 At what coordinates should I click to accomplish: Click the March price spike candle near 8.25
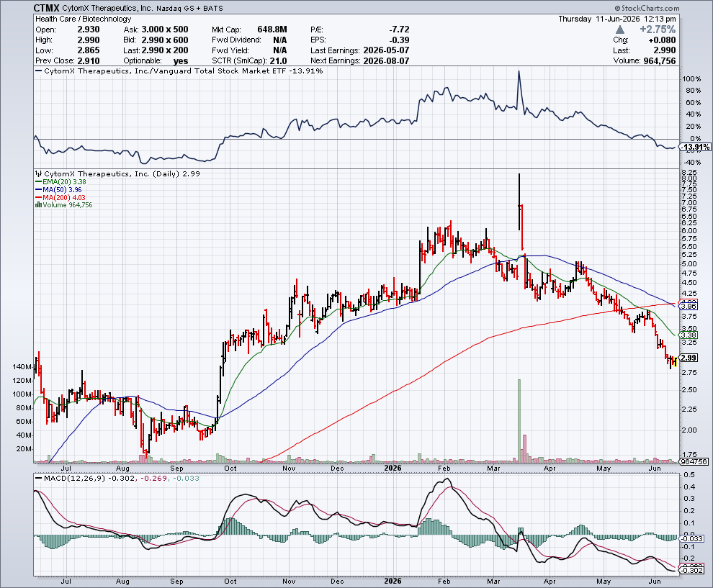[x=519, y=202]
